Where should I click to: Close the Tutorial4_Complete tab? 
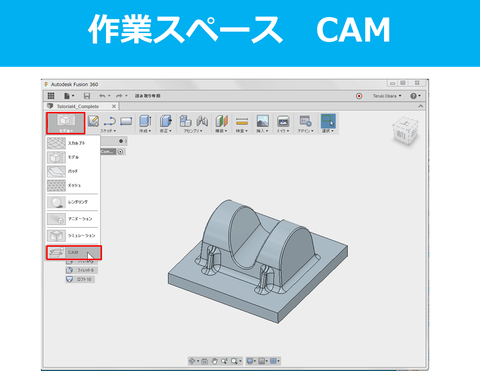[114, 106]
